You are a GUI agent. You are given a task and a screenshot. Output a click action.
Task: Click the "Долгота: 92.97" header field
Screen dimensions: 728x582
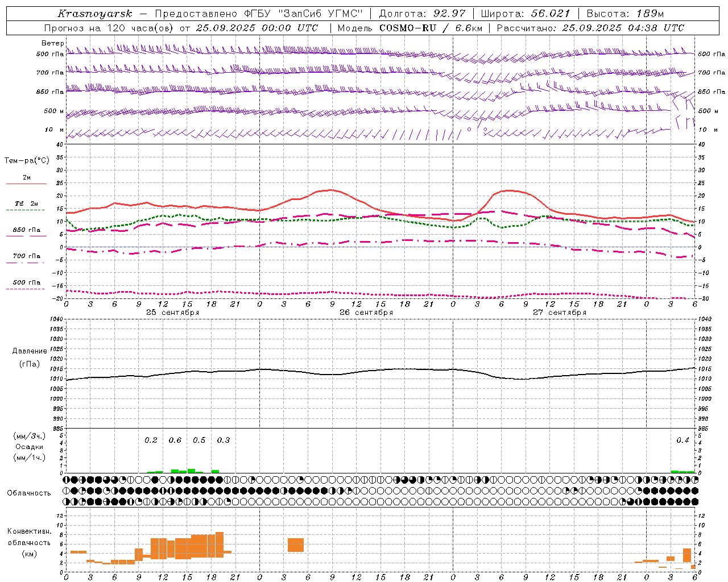(x=422, y=14)
